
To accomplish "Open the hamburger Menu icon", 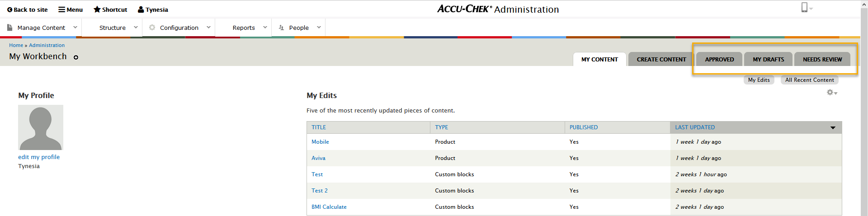I will tap(61, 9).
